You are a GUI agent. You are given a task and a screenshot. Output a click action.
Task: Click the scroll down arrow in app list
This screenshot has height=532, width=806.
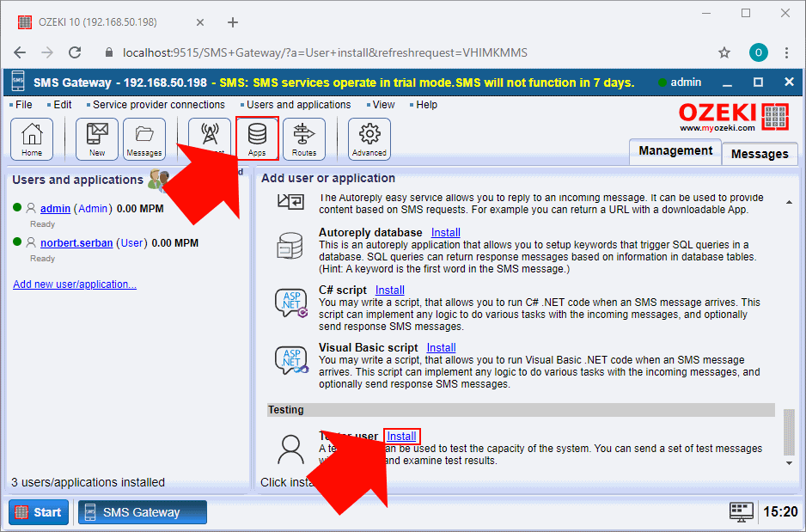789,463
